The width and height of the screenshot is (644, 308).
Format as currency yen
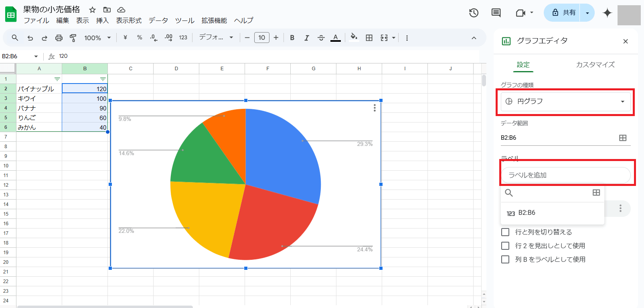click(x=125, y=37)
